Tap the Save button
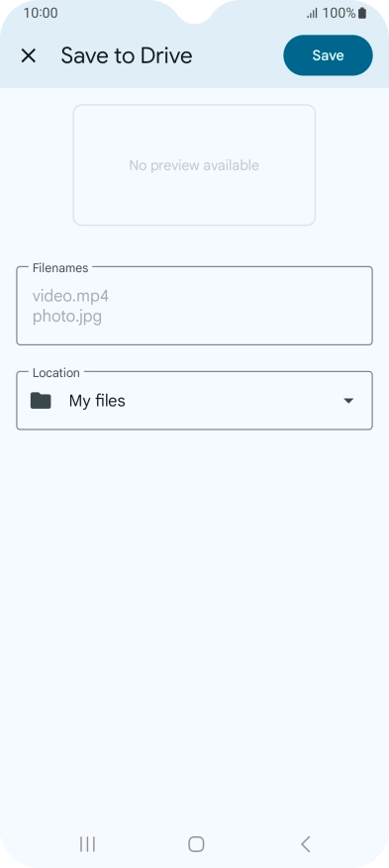Image resolution: width=389 pixels, height=868 pixels. click(x=329, y=55)
